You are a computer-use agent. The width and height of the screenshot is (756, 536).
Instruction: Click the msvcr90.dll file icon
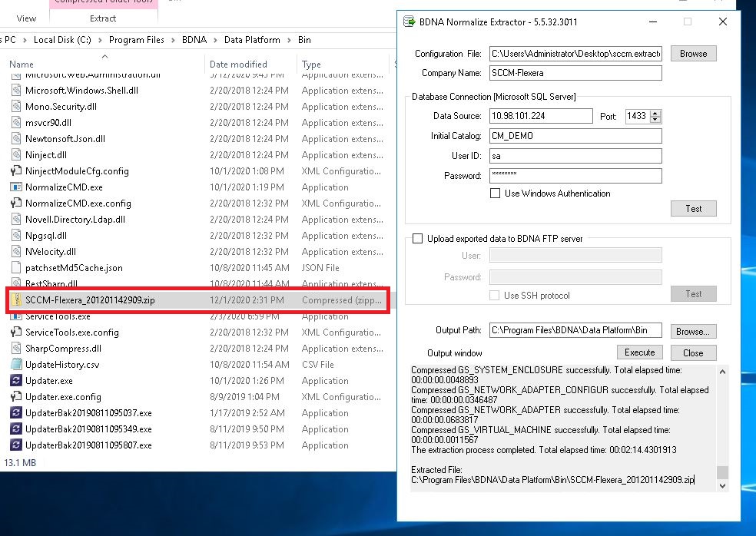(x=16, y=122)
